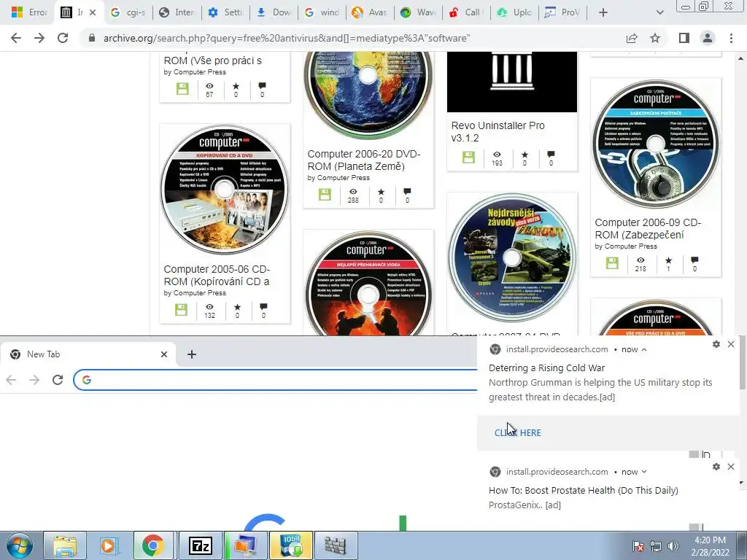
Task: Click the software floppy icon under Revo Uninstaller
Action: point(469,157)
